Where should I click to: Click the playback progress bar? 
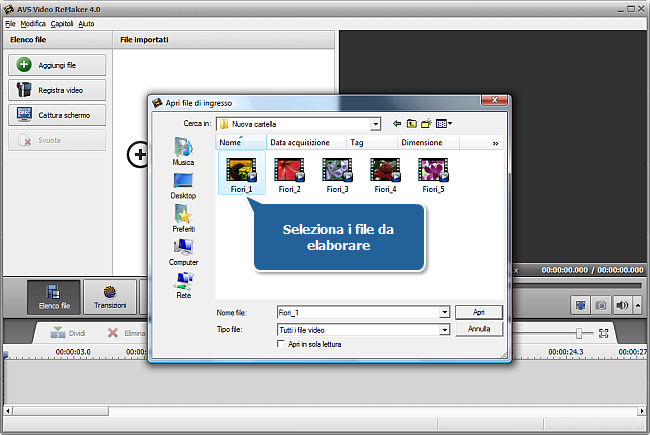point(577,285)
